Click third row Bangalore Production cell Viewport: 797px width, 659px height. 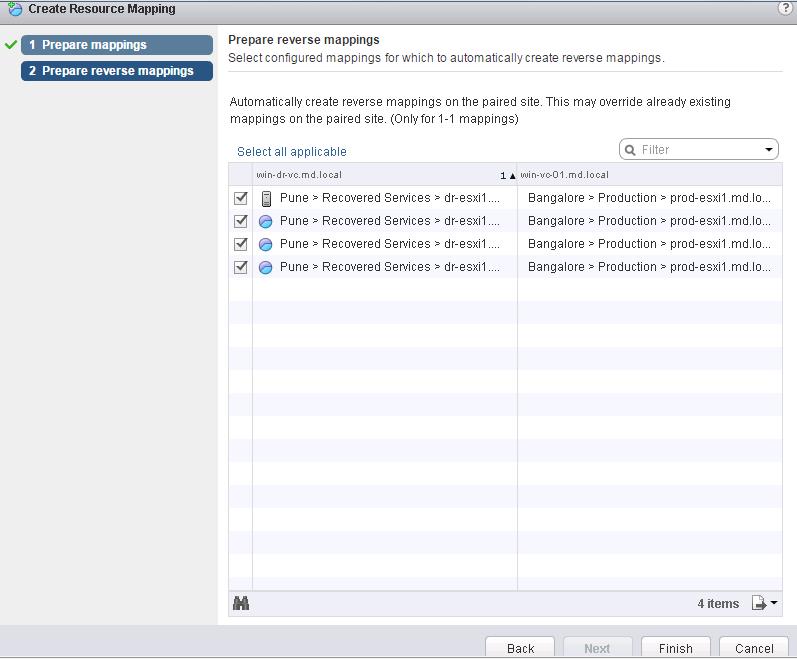point(650,243)
